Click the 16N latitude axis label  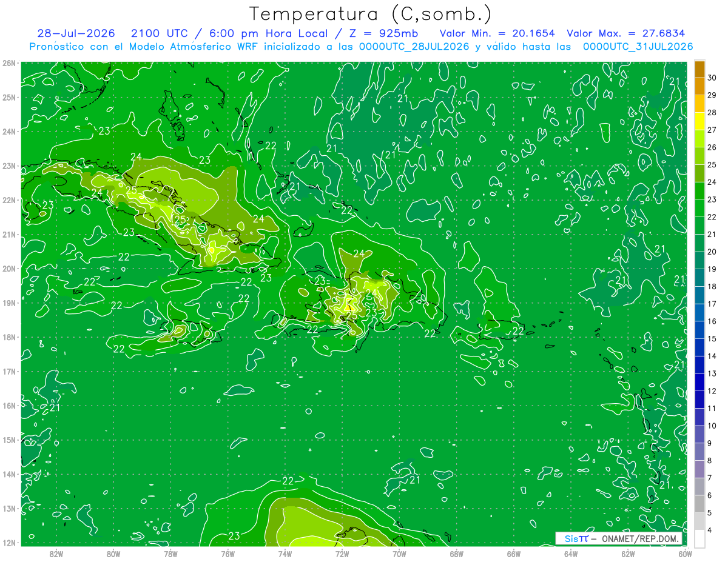point(8,406)
